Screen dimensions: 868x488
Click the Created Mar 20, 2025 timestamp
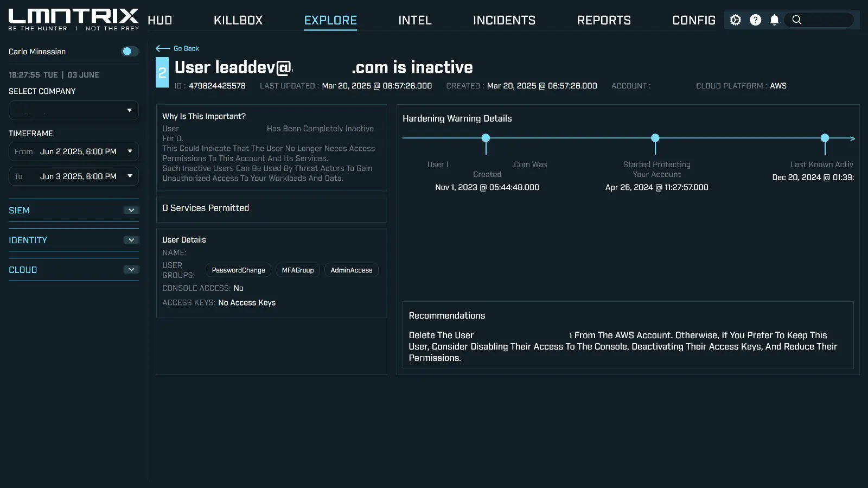coord(542,86)
